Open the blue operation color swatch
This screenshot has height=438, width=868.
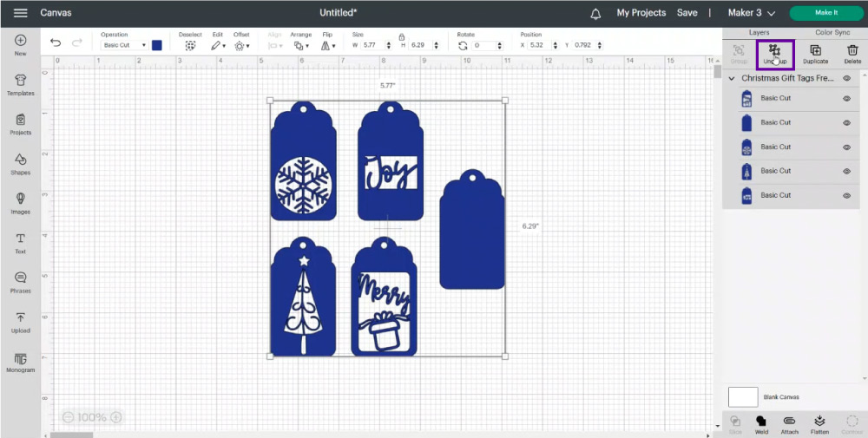[x=156, y=45]
